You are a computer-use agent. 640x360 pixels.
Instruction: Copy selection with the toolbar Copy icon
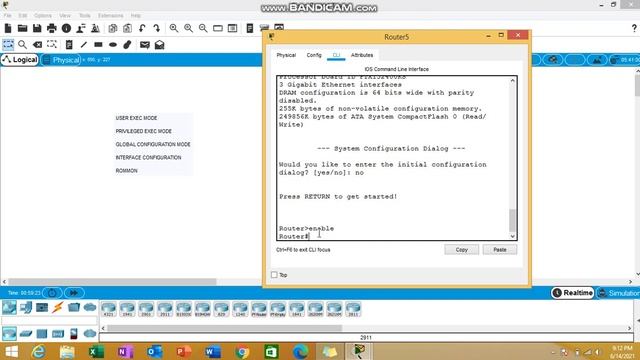(113, 28)
